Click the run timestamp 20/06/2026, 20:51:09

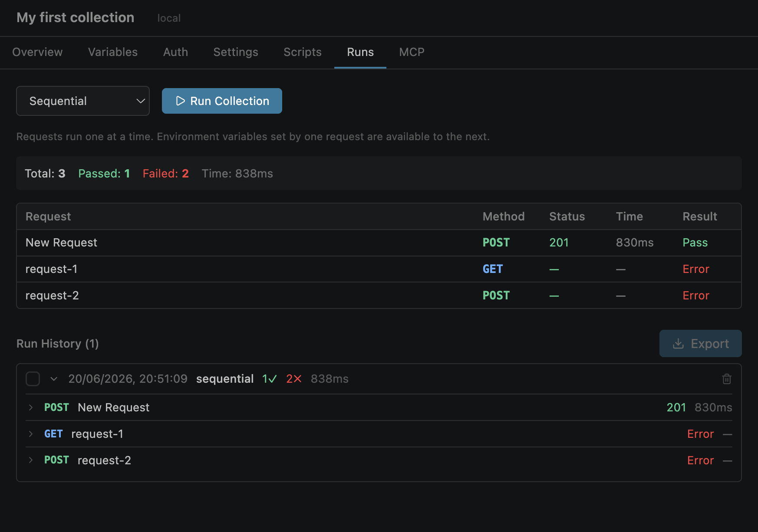[x=128, y=379]
